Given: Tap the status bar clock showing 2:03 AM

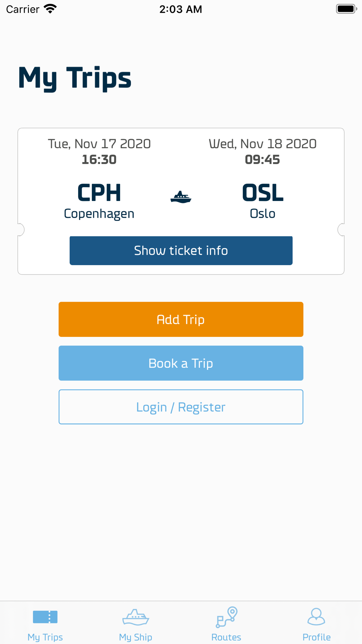Looking at the screenshot, I should (x=181, y=9).
